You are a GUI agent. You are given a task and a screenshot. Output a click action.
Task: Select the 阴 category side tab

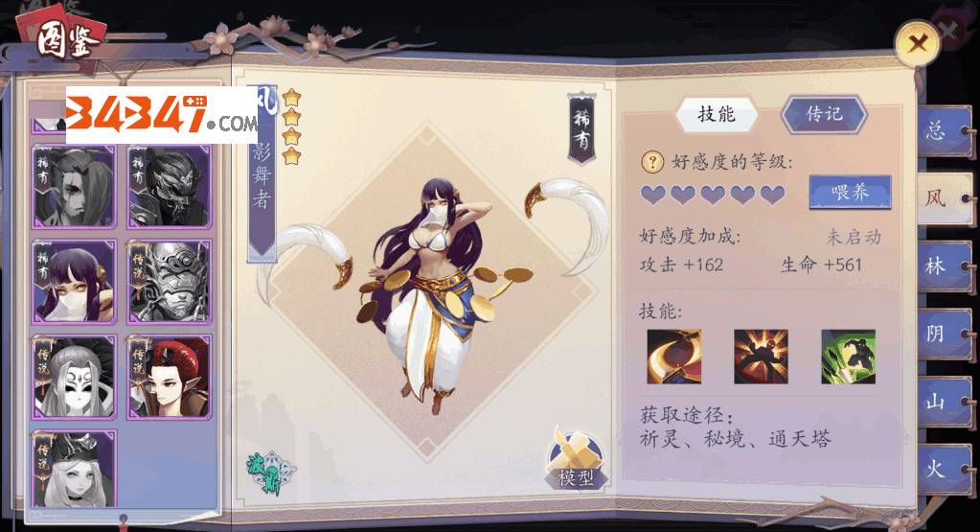coord(944,334)
